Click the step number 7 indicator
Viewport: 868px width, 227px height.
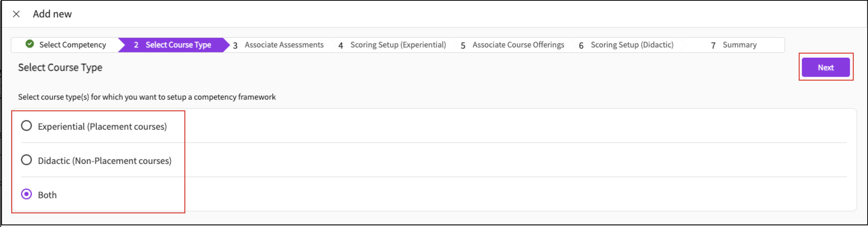713,45
